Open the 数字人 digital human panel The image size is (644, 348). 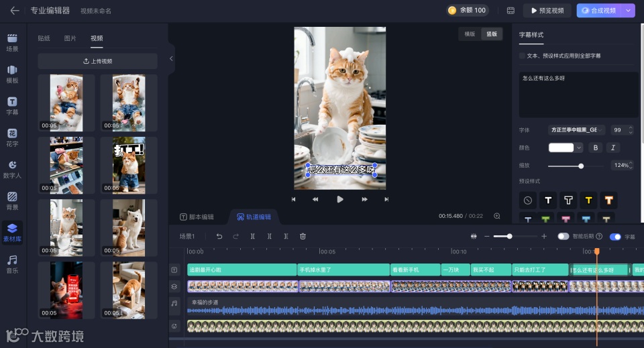(12, 168)
